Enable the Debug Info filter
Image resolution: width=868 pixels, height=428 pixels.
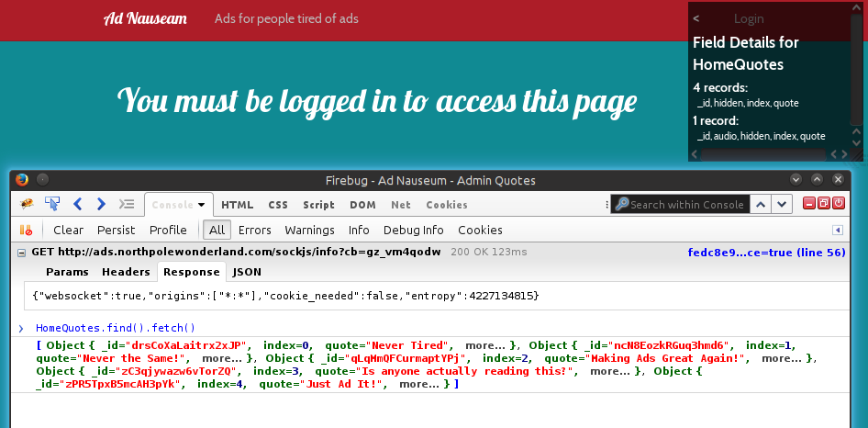click(413, 230)
